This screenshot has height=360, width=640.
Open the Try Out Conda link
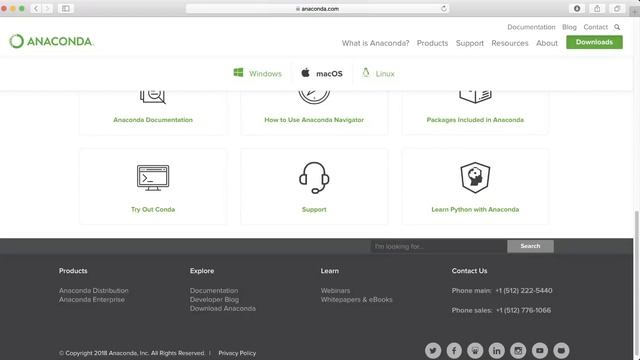[x=153, y=209]
